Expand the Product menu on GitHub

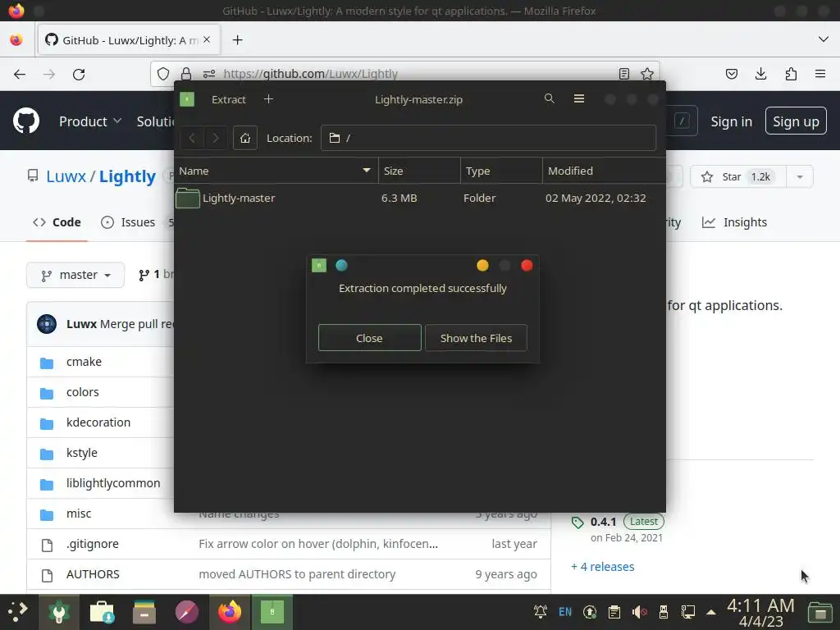click(90, 121)
